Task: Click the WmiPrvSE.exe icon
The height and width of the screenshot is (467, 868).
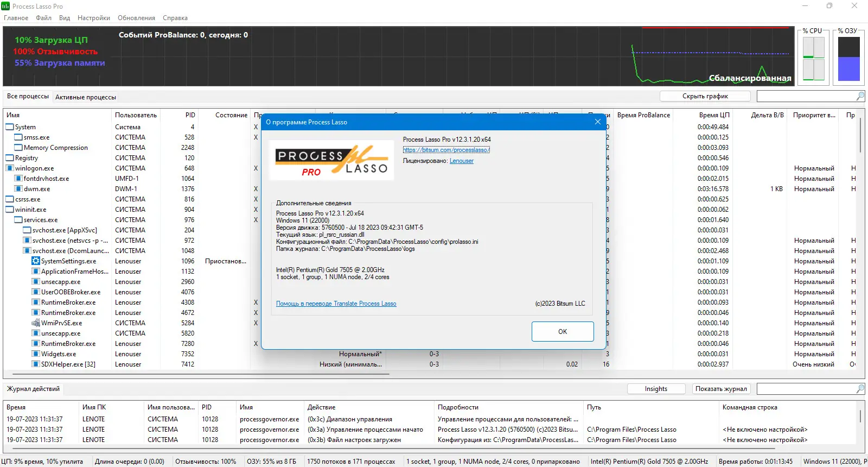Action: coord(36,323)
